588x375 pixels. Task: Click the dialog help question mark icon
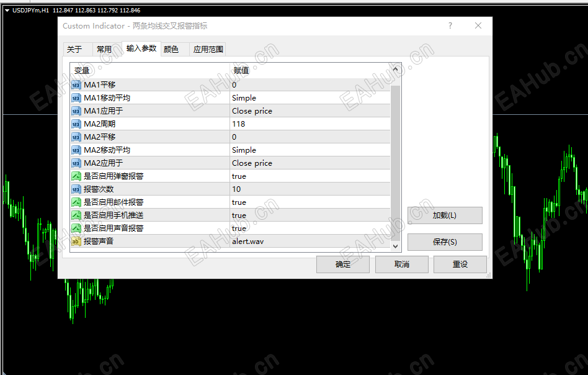[x=450, y=25]
